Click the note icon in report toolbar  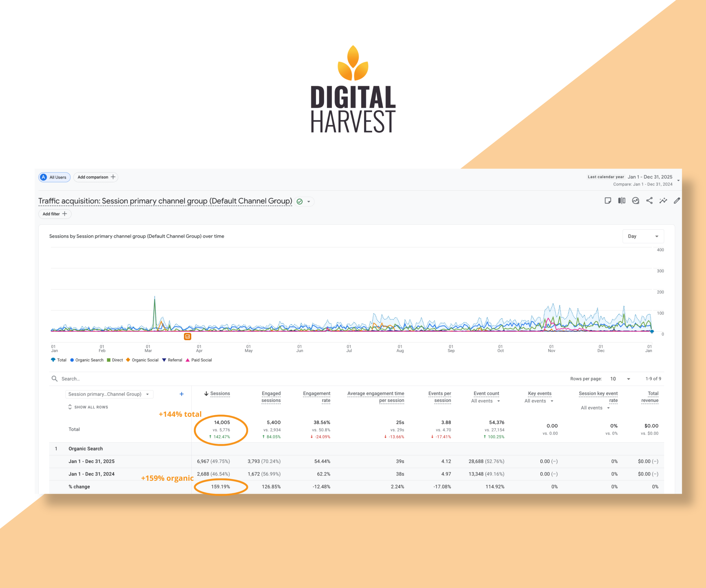608,201
